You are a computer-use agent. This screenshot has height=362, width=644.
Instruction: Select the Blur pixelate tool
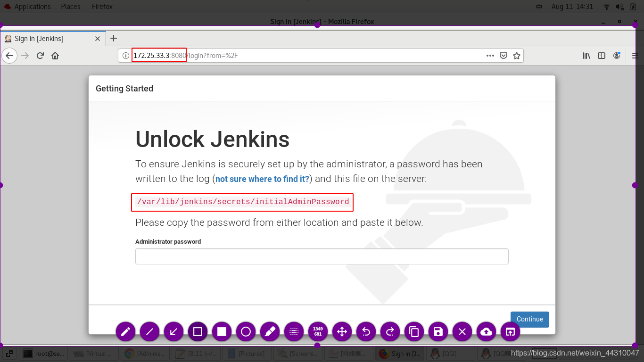(294, 332)
